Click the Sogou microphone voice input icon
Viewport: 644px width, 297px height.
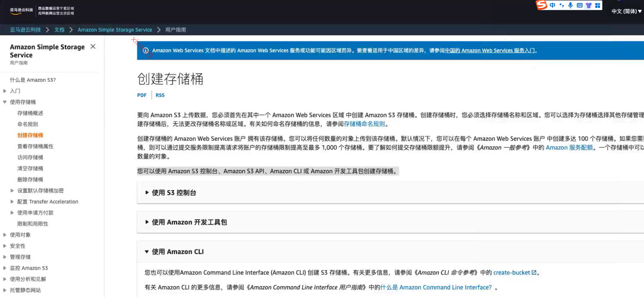[570, 5]
